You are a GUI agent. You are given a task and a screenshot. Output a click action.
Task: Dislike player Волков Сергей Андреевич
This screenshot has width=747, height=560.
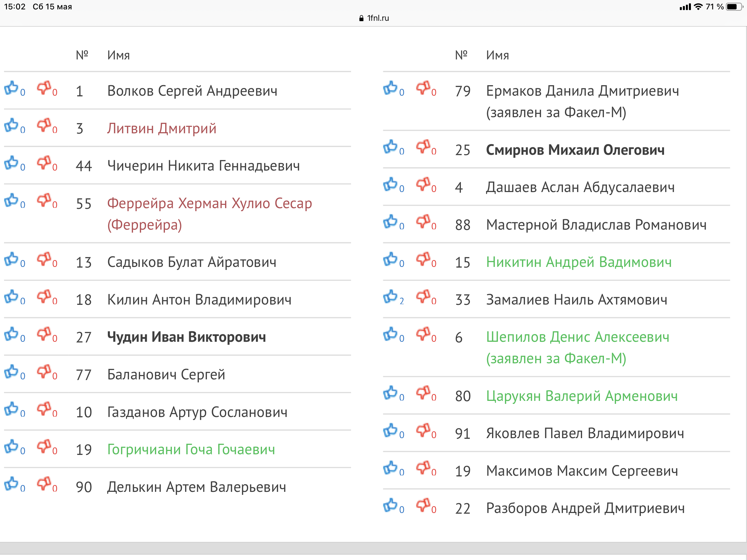[44, 88]
